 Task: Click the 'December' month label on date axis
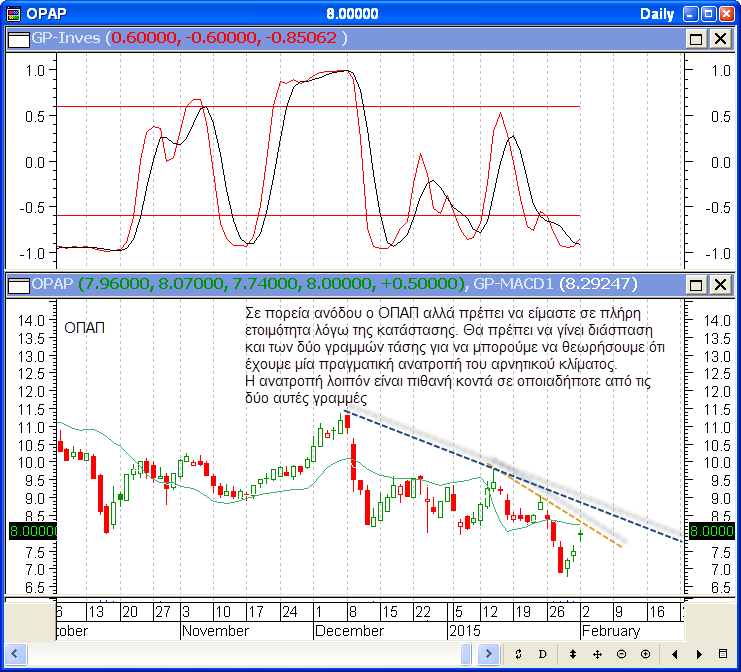[x=349, y=631]
